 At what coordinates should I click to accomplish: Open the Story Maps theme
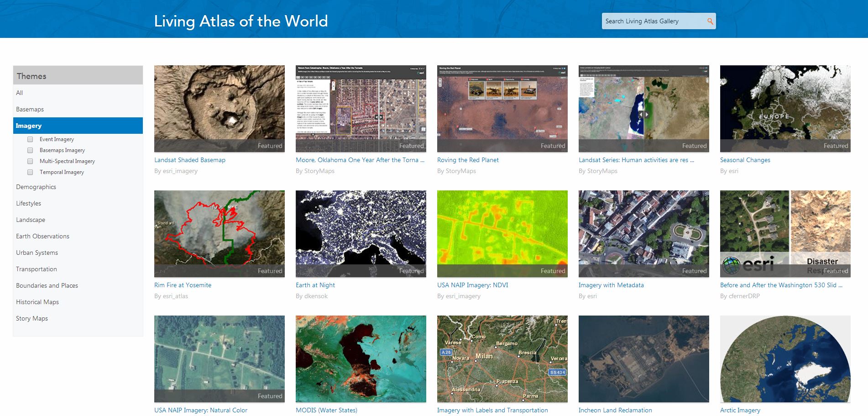pyautogui.click(x=78, y=318)
